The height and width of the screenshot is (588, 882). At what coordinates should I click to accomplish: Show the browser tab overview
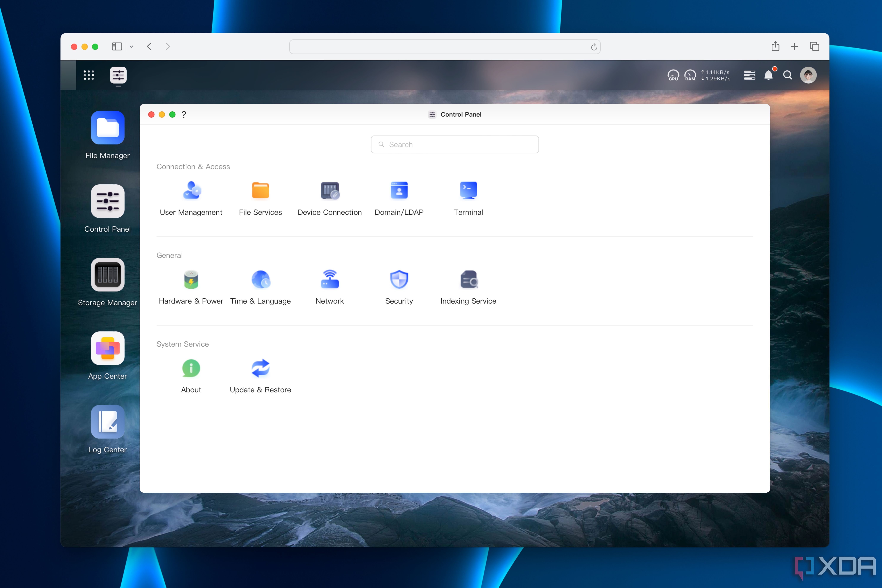tap(814, 47)
